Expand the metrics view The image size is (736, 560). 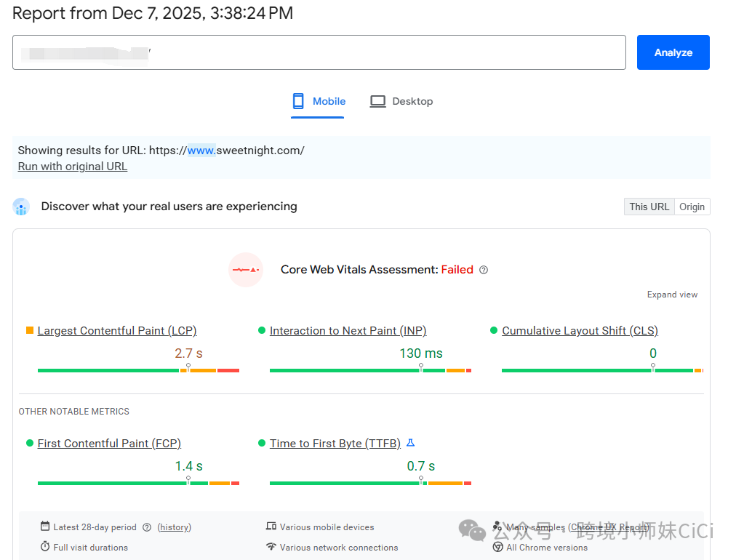[x=672, y=295]
